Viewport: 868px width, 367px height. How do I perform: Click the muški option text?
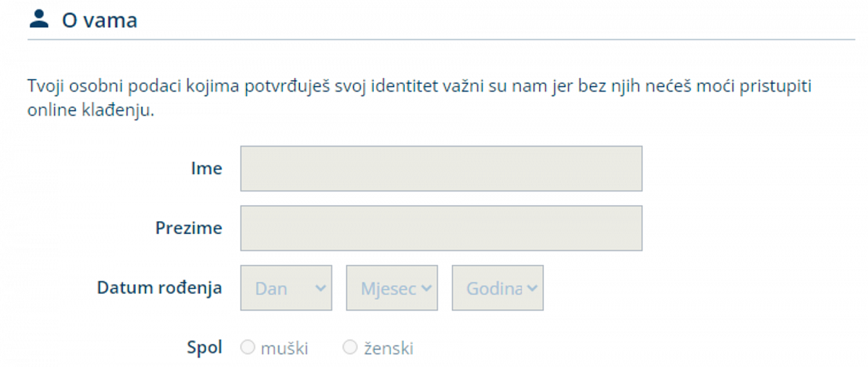(x=284, y=348)
